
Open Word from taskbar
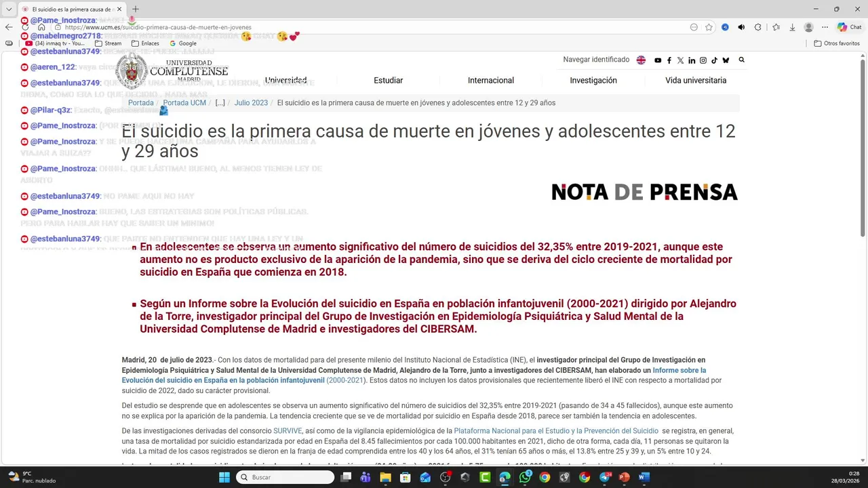(644, 477)
